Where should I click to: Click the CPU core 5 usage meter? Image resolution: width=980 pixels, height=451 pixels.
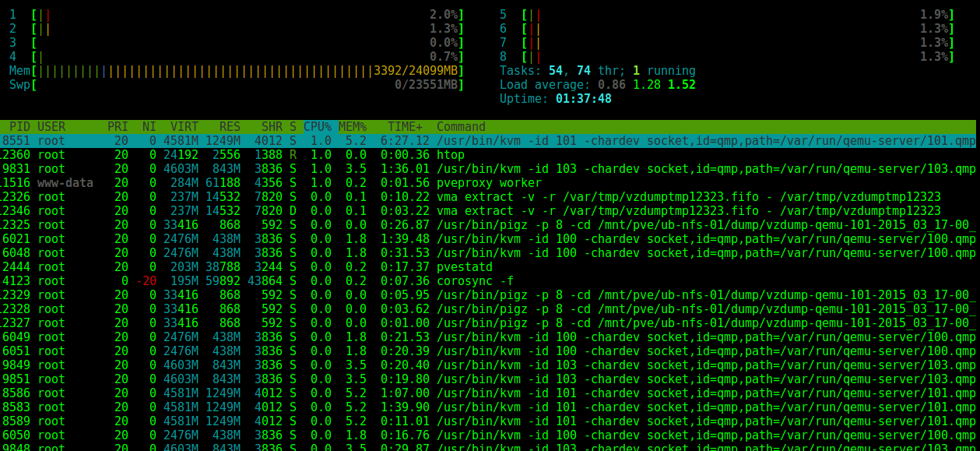724,13
